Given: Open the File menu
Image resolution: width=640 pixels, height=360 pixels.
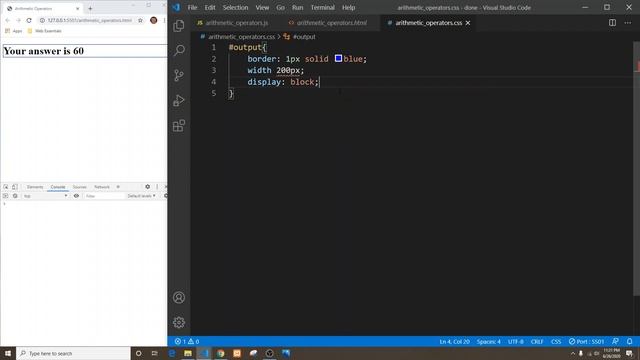Looking at the screenshot, I should pos(192,7).
